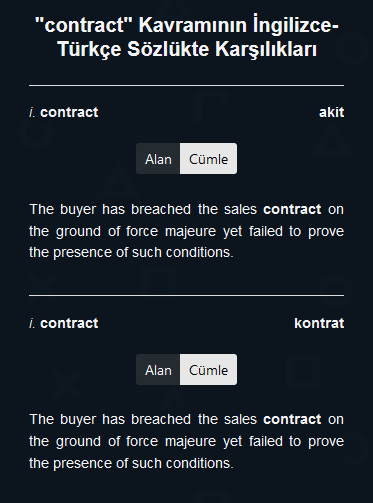Select Cümle tab in the akit entry

208,159
